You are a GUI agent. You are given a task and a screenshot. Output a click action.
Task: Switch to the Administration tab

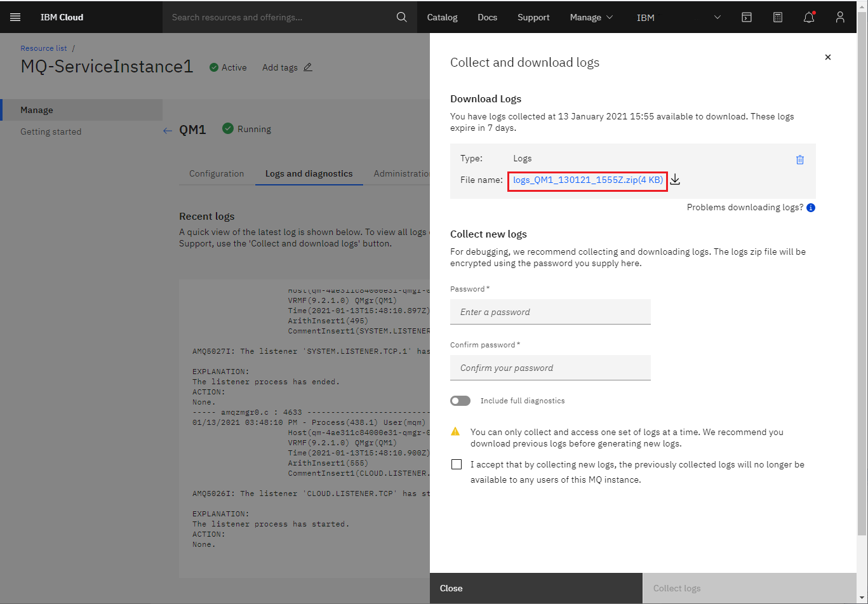click(x=401, y=173)
